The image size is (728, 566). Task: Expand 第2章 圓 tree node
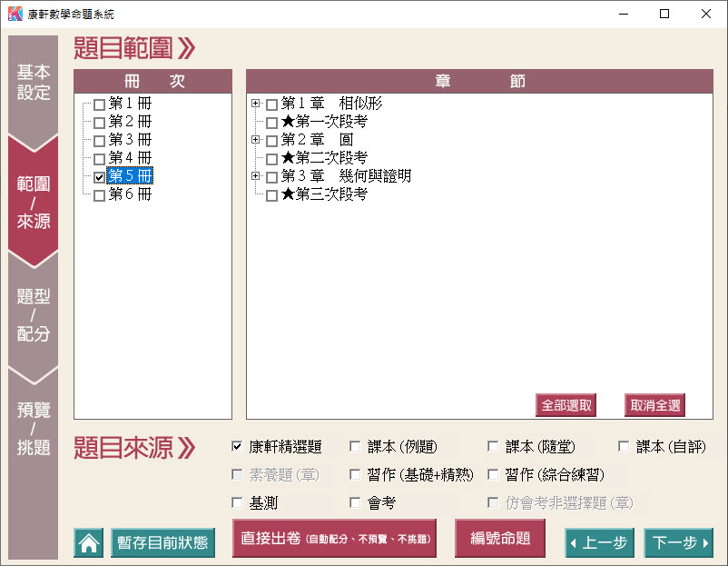256,140
